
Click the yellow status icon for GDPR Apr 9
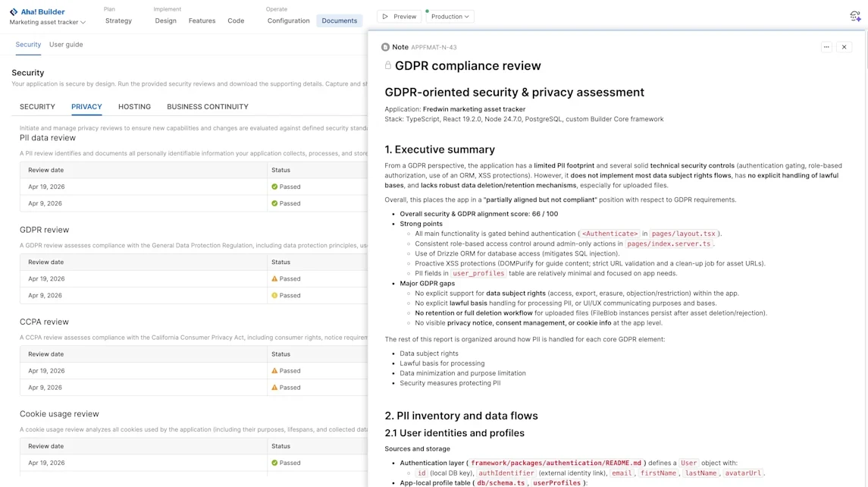pos(274,295)
